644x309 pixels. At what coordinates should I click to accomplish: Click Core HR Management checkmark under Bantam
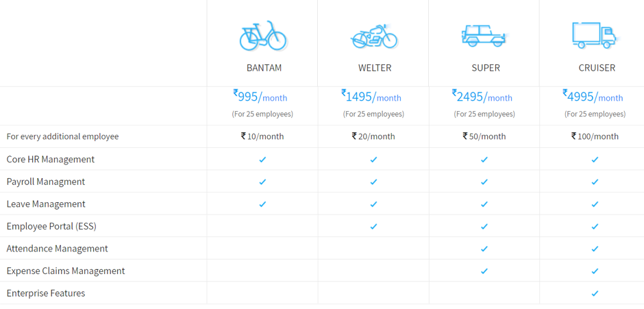[x=262, y=160]
